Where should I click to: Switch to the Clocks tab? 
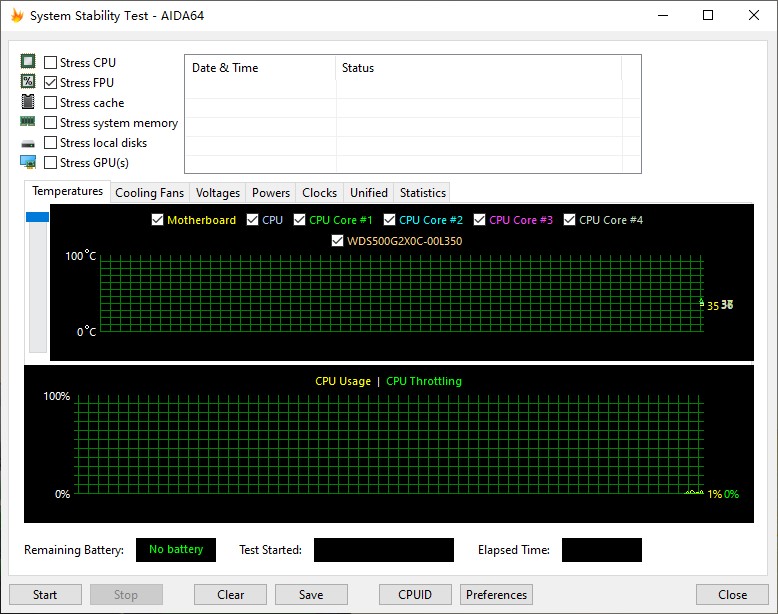click(320, 193)
